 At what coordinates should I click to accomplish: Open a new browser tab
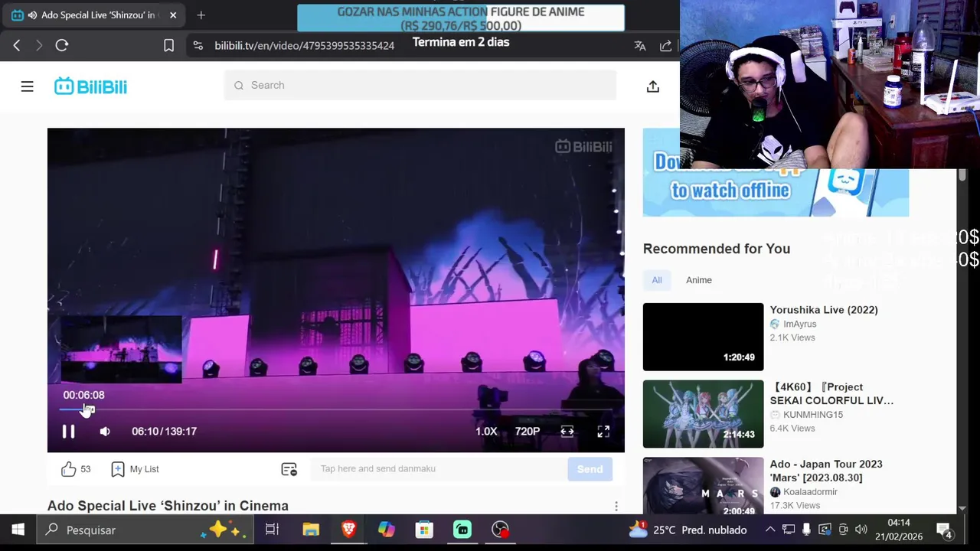pyautogui.click(x=201, y=15)
